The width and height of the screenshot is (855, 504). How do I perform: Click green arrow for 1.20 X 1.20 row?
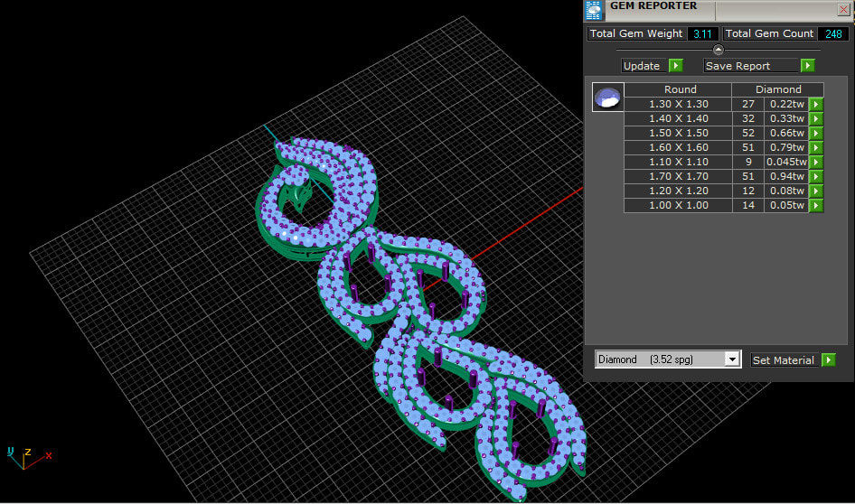point(815,191)
